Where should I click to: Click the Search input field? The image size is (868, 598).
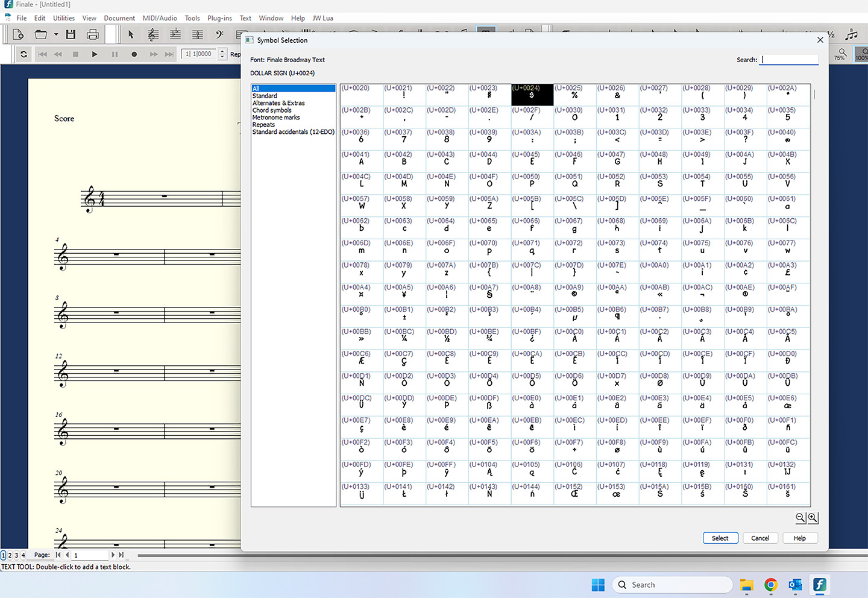point(789,60)
